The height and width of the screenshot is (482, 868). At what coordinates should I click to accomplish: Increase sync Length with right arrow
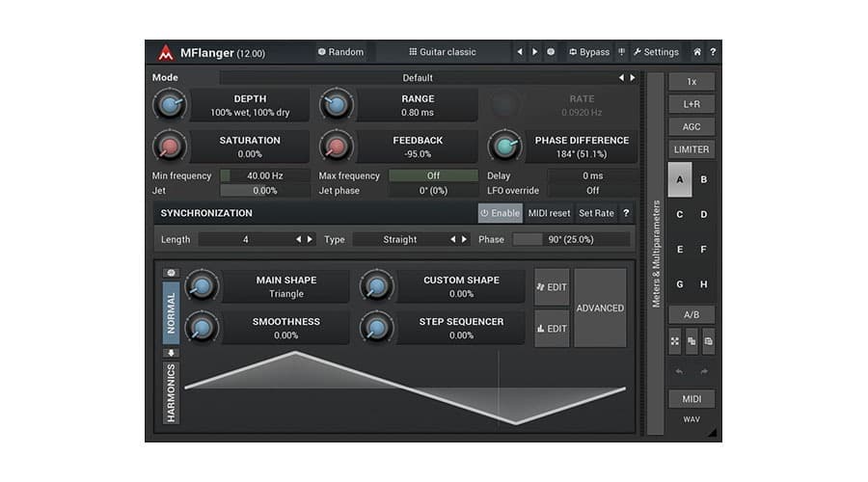tap(310, 240)
